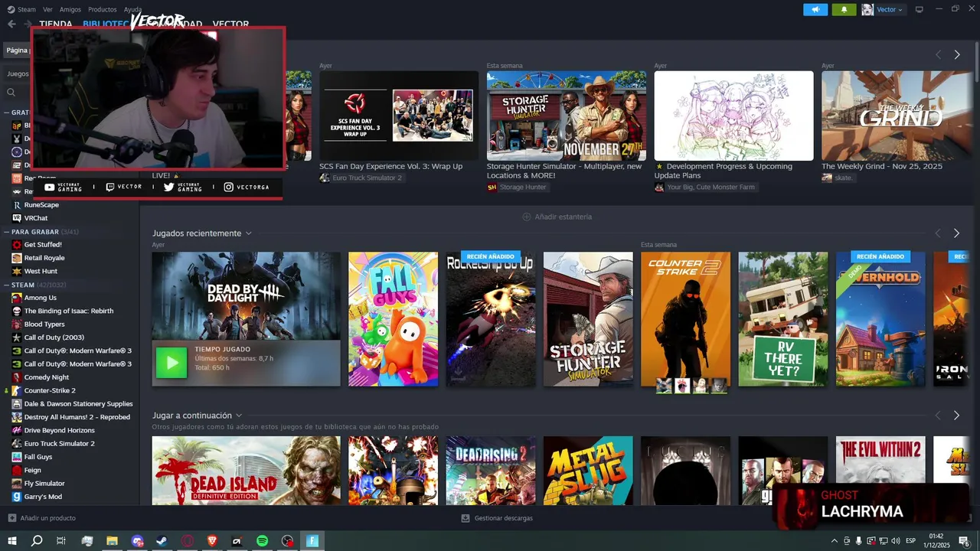Click the Counter-Strike 2 sidebar icon
The height and width of the screenshot is (551, 980).
17,390
